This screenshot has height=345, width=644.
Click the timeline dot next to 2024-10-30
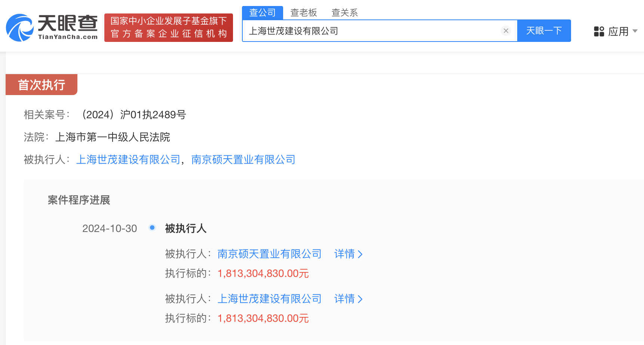(x=152, y=227)
